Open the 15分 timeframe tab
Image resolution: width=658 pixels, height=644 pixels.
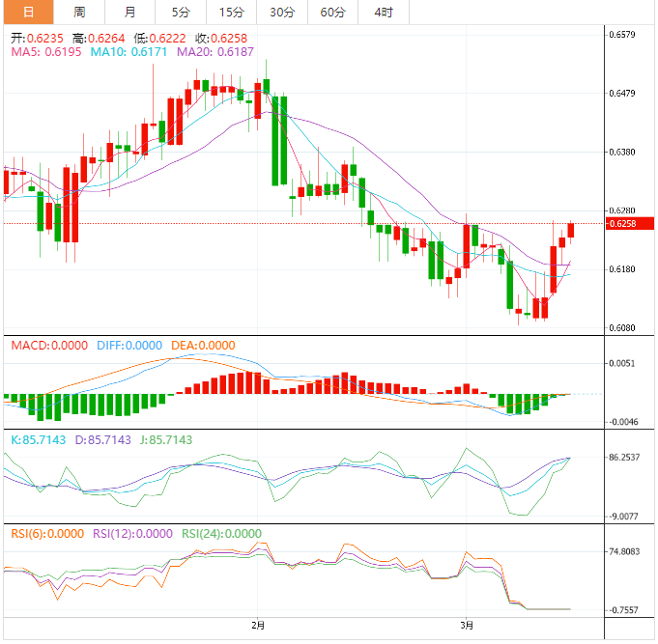[x=232, y=13]
